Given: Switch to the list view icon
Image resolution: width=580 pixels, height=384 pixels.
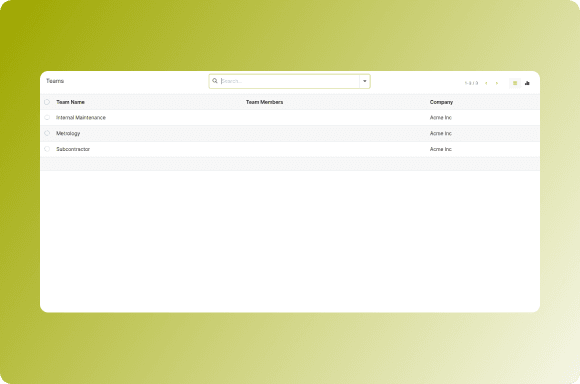Looking at the screenshot, I should (515, 83).
